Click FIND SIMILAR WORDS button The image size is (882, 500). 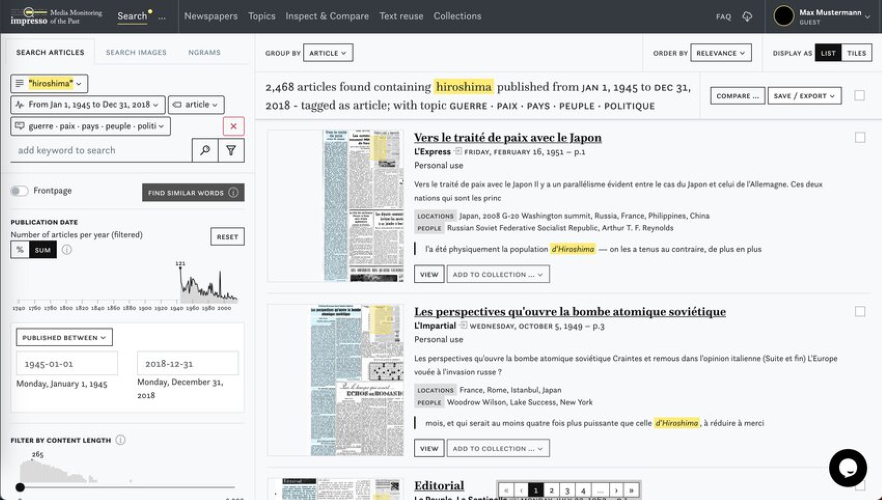pos(193,192)
